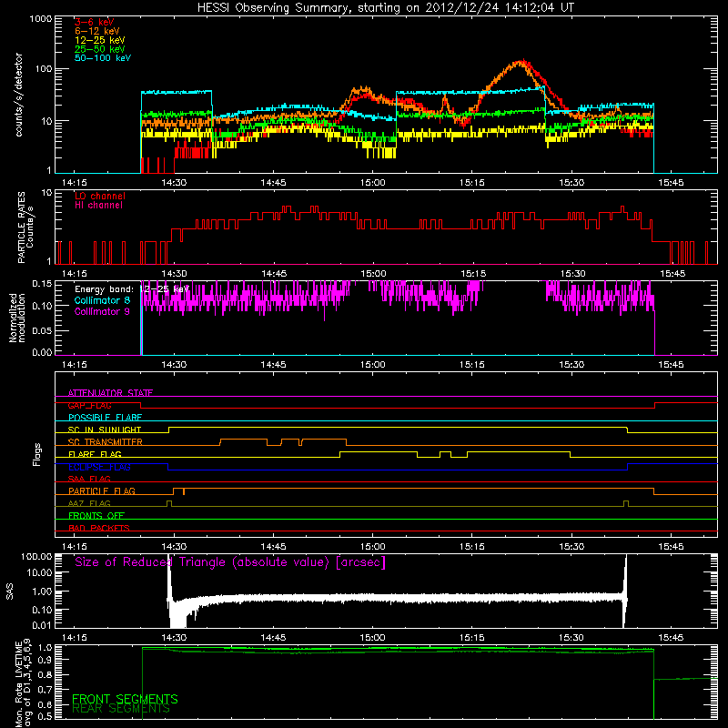Click the SC_IN_SUNLIGHT flag label
Viewport: 728px width, 728px height.
tap(104, 430)
